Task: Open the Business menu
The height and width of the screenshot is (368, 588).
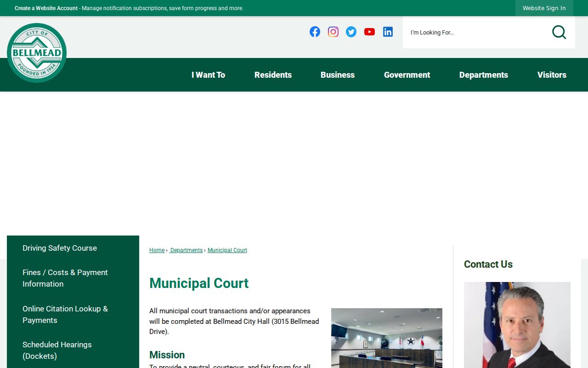Action: pyautogui.click(x=338, y=75)
